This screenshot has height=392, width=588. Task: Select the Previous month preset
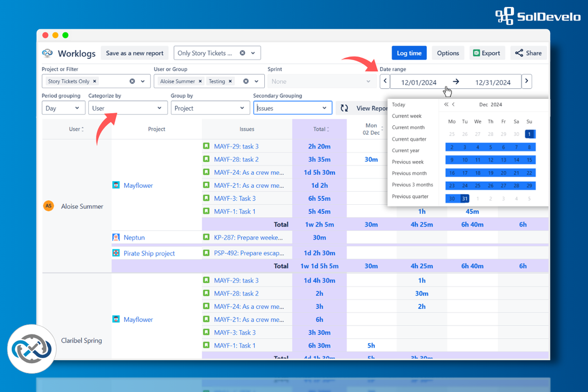[x=409, y=173]
